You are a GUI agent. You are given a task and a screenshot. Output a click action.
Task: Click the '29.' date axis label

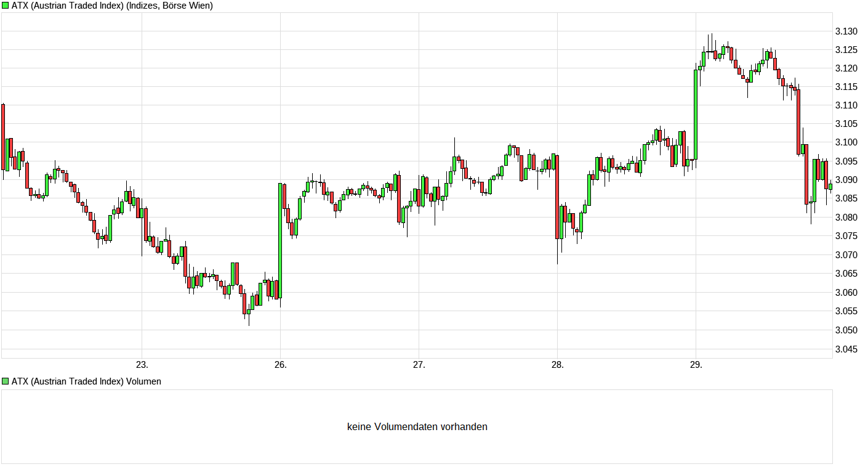tap(696, 365)
